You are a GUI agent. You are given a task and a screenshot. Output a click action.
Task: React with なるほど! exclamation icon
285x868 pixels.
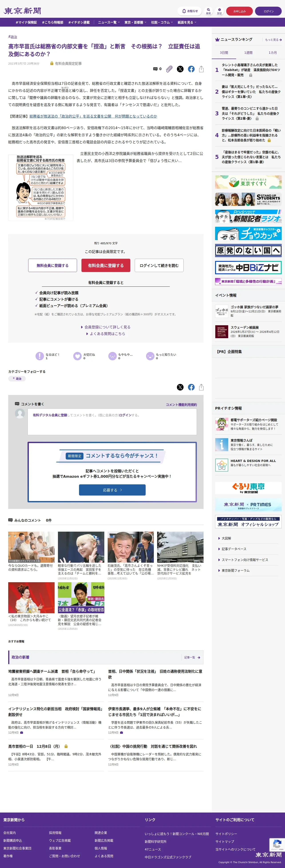click(40, 356)
